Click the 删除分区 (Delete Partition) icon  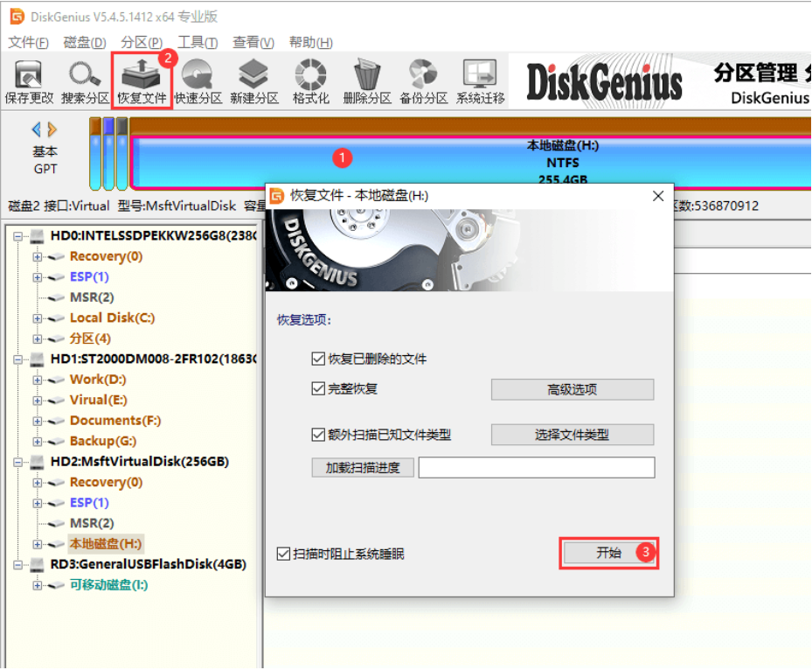click(x=366, y=80)
